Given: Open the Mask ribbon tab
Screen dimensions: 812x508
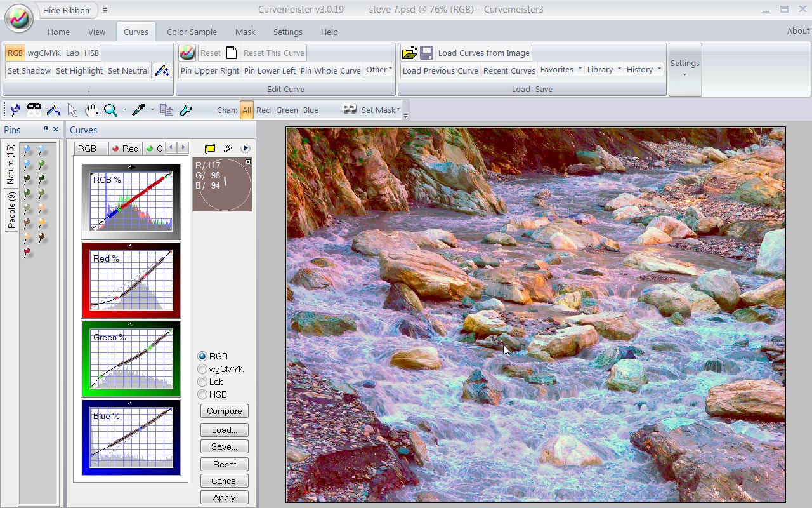Looking at the screenshot, I should (x=245, y=32).
